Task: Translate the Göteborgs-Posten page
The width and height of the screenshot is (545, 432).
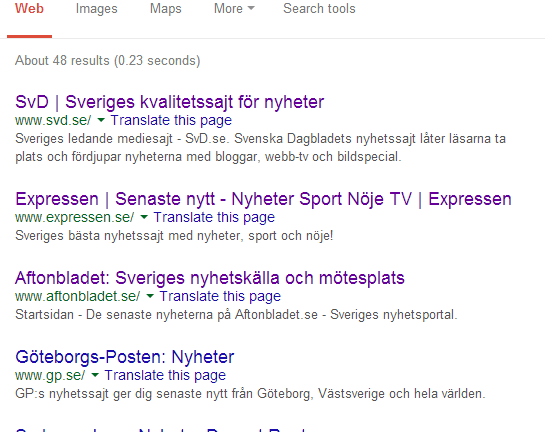Action: click(x=165, y=375)
